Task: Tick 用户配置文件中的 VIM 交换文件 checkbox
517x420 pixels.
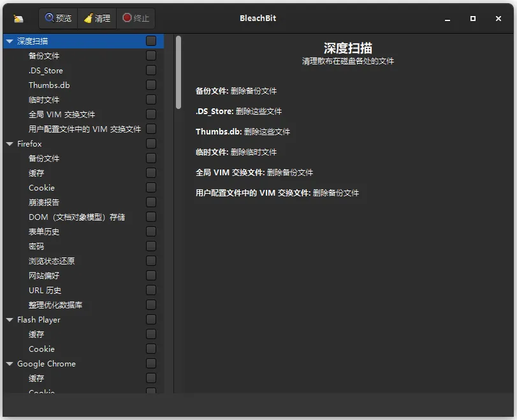Action: [x=151, y=129]
